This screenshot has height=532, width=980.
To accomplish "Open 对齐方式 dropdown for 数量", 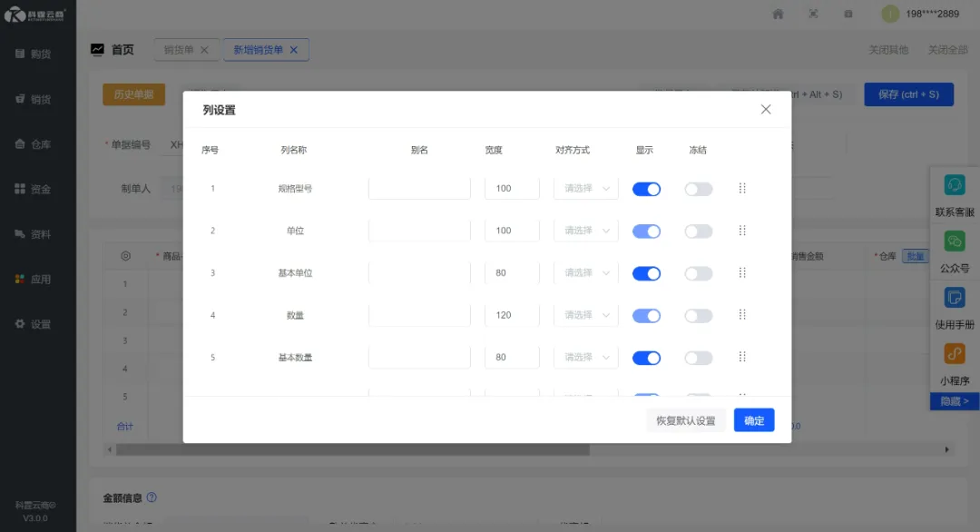I will 585,315.
